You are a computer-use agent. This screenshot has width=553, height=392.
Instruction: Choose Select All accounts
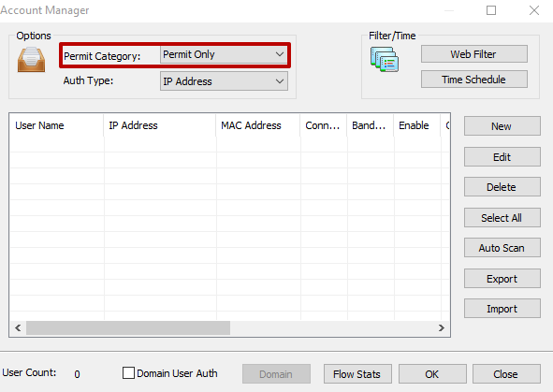tap(502, 218)
